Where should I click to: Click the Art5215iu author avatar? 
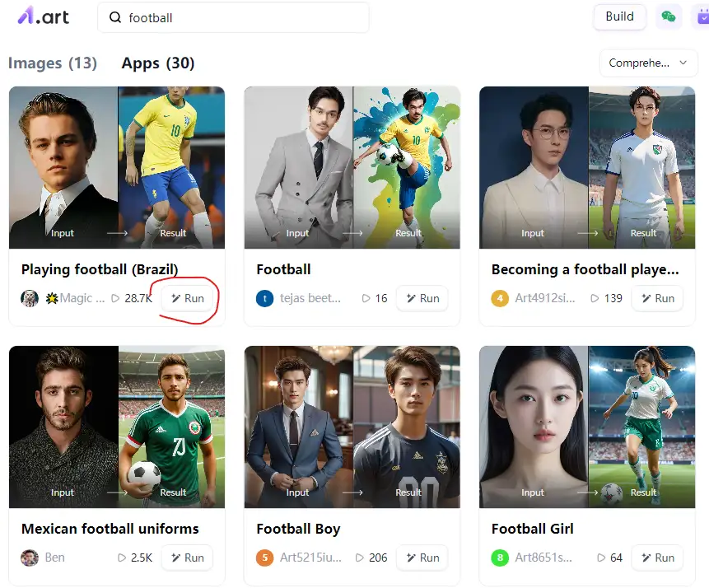(264, 558)
